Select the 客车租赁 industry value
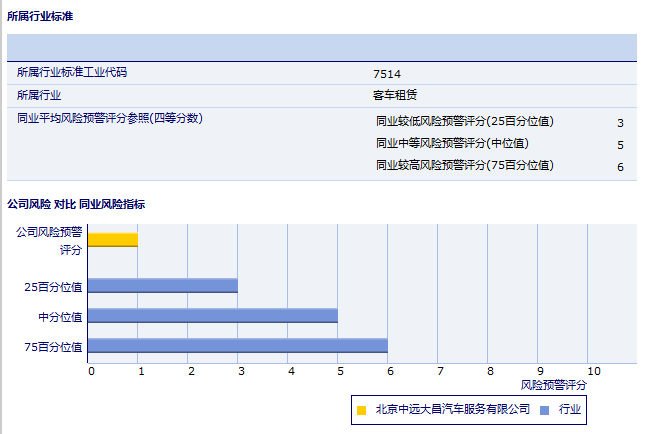Screen dimensions: 648x434 click(392, 96)
